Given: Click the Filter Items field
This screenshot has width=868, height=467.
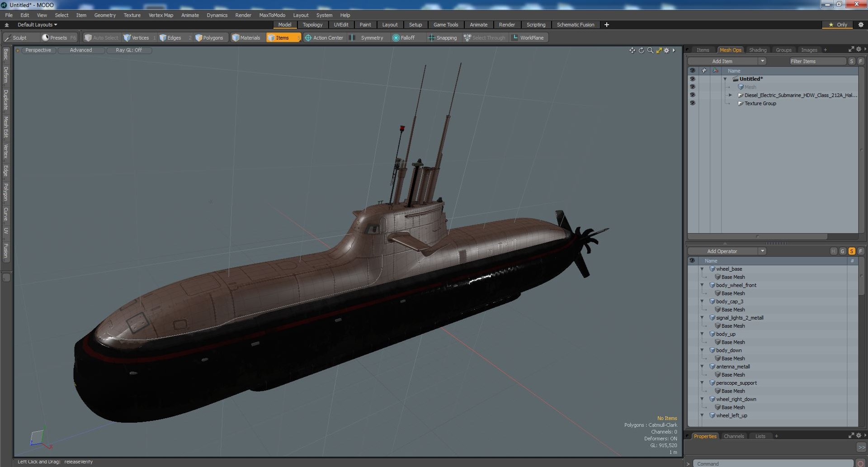Looking at the screenshot, I should click(x=817, y=61).
